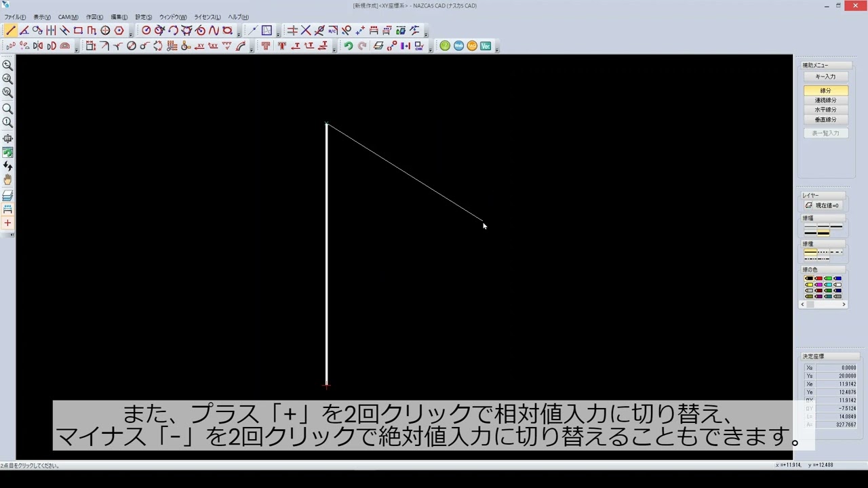
Task: Select the 水平線分 mode button
Action: (x=825, y=110)
